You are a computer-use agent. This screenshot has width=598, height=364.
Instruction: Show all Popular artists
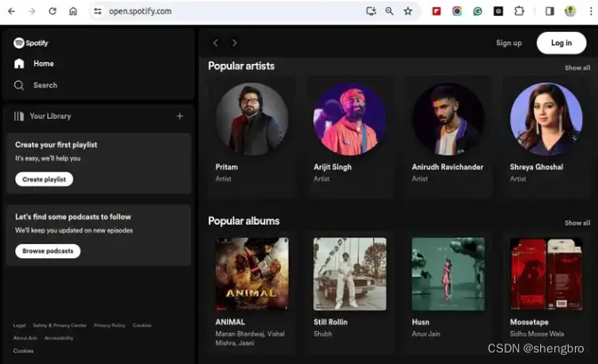[x=578, y=67]
